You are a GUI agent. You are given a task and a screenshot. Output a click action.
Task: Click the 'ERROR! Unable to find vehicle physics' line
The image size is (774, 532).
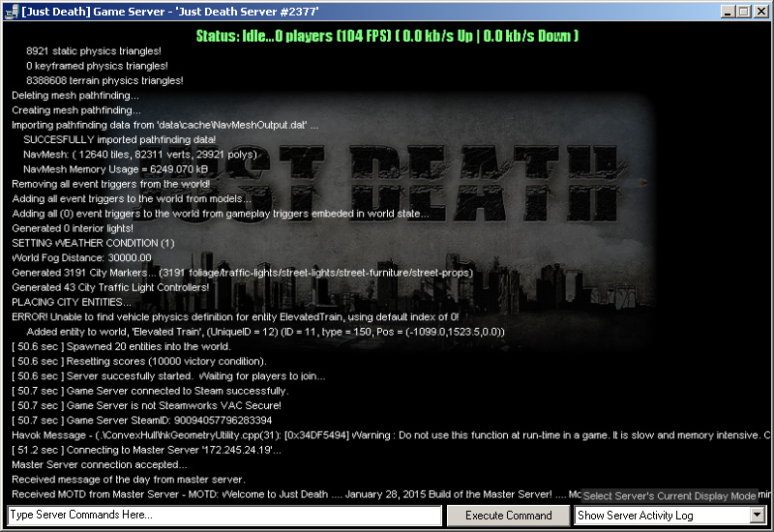pyautogui.click(x=235, y=318)
